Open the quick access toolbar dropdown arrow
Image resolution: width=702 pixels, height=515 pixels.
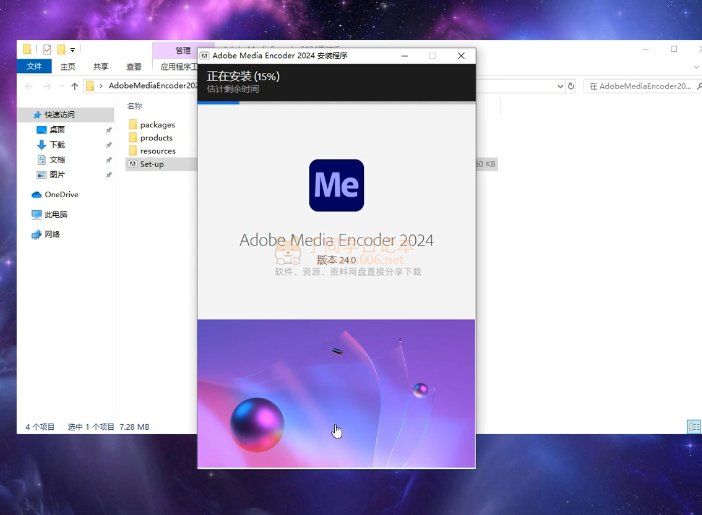pyautogui.click(x=72, y=49)
